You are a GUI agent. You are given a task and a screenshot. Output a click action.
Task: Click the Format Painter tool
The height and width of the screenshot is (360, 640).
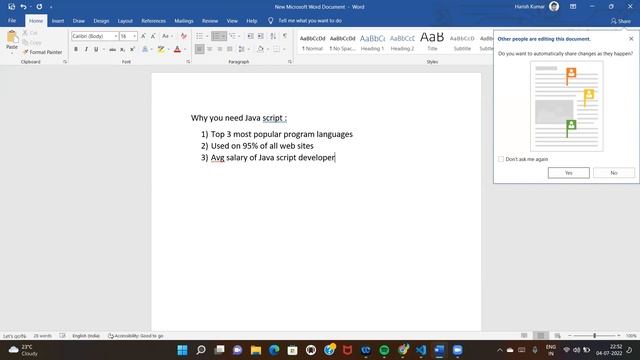coord(42,52)
